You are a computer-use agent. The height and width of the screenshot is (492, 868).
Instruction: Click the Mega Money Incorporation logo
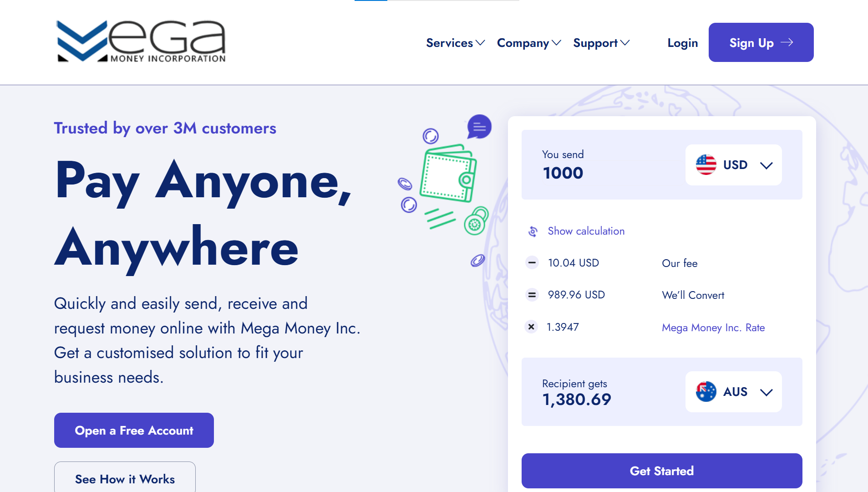141,41
